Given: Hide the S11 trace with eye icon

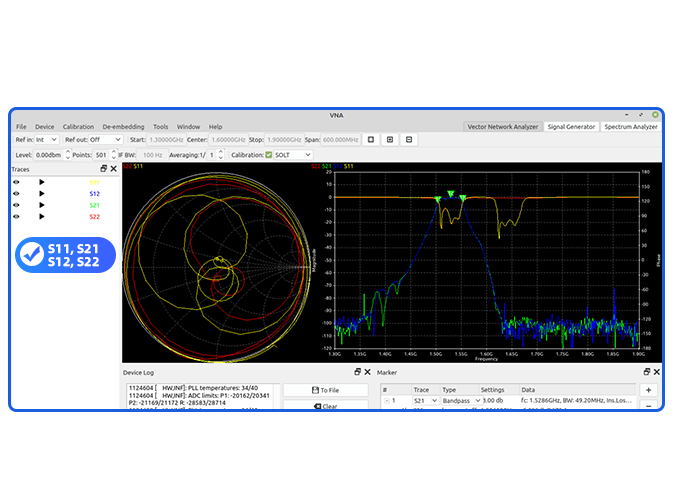Looking at the screenshot, I should pyautogui.click(x=16, y=182).
